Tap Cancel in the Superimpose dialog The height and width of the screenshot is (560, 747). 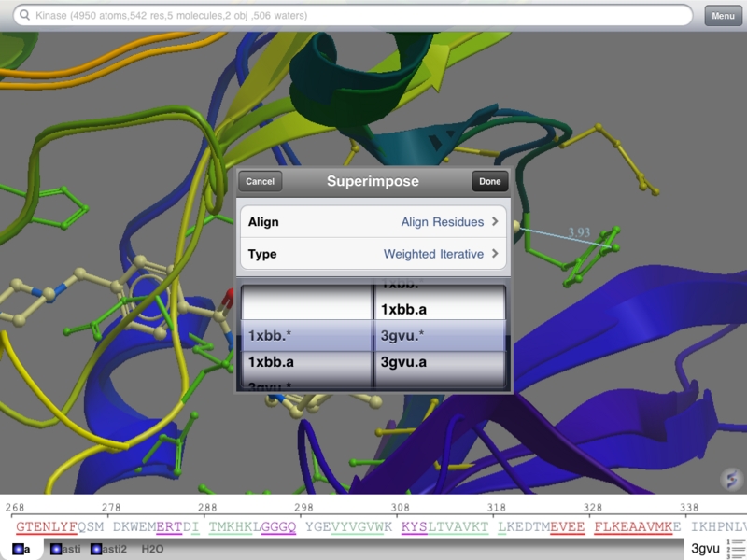[x=261, y=182]
